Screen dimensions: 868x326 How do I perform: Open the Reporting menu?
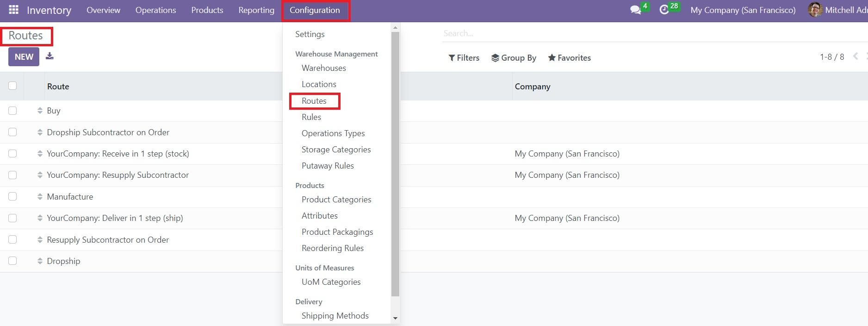pos(256,10)
